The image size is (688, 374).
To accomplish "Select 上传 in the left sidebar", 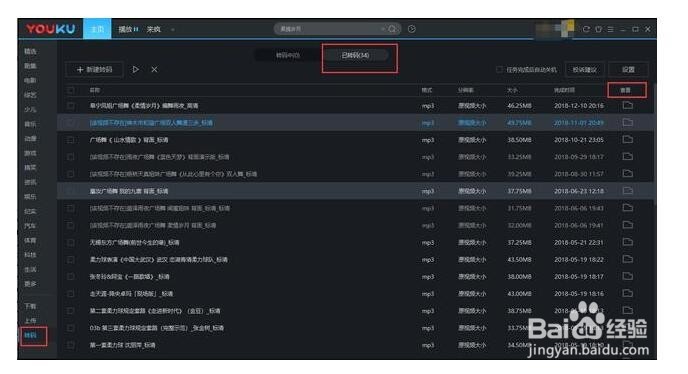I will 30,320.
